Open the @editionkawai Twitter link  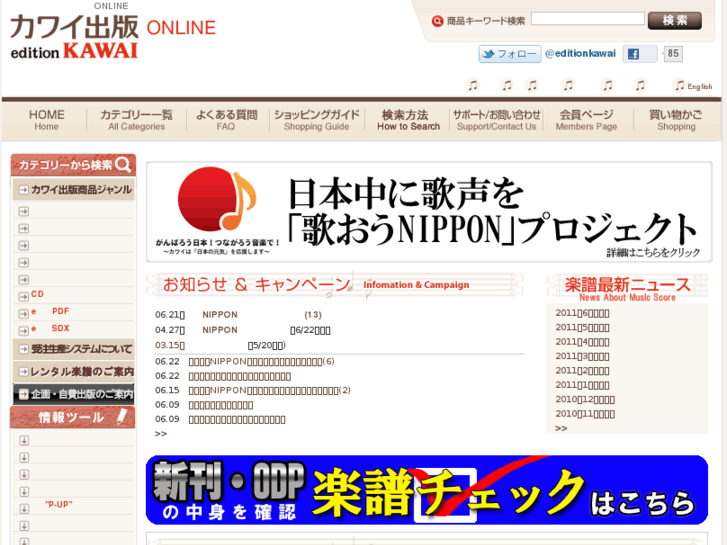[x=580, y=54]
